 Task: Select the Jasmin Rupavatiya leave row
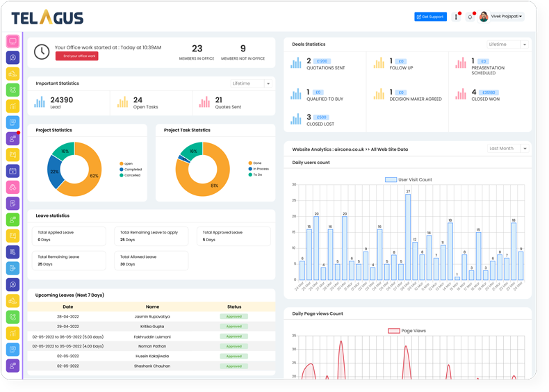[x=151, y=317]
